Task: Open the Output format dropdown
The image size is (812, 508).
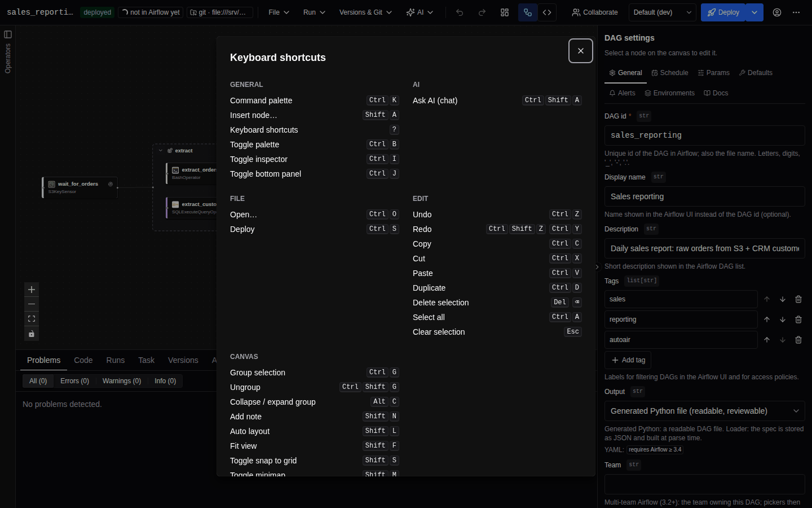Action: (704, 411)
